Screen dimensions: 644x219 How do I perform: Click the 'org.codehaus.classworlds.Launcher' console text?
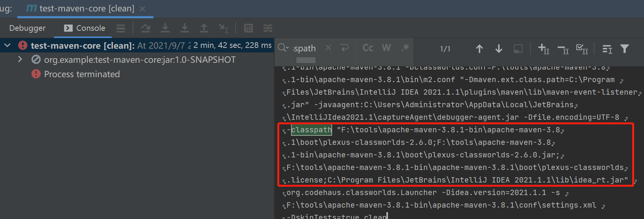coord(362,192)
